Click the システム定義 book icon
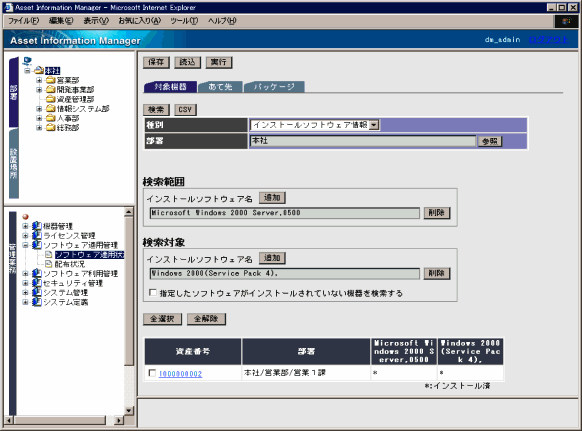Screen dimensions: 582x431 pos(36,302)
